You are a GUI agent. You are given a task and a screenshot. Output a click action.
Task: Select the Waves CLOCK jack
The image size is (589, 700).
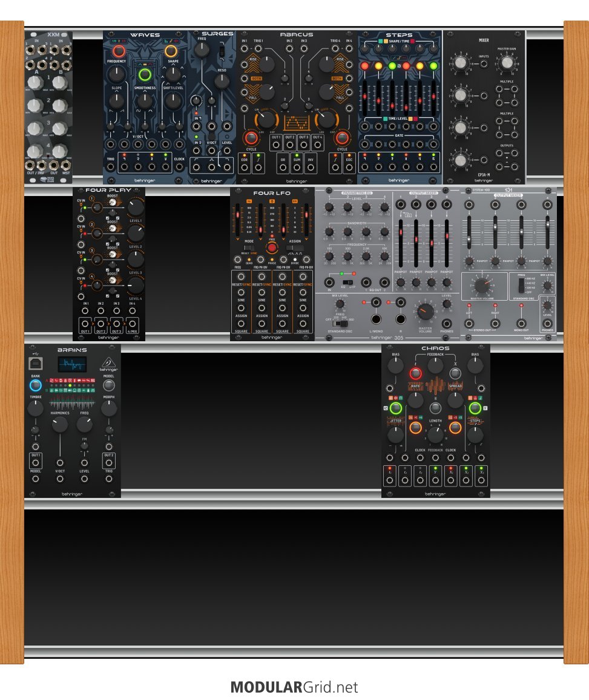pyautogui.click(x=179, y=167)
